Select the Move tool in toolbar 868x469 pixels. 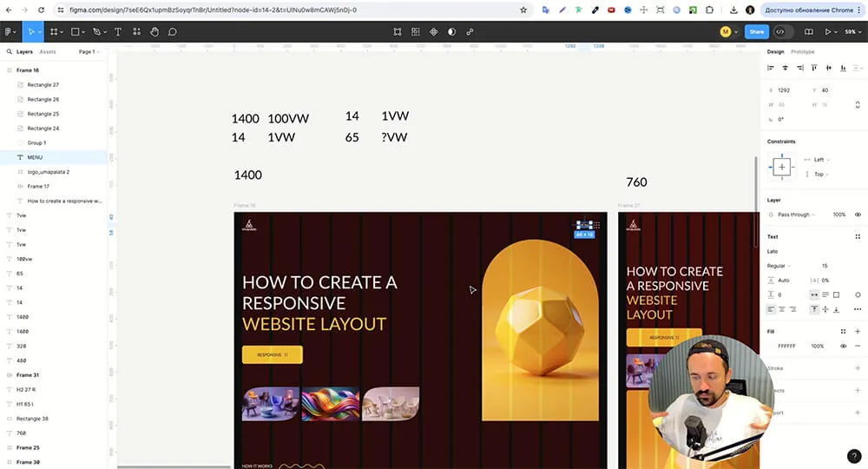31,32
